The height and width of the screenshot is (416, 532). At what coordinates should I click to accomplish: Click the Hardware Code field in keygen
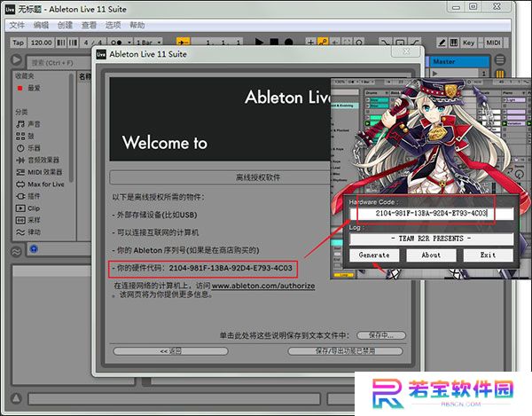432,214
